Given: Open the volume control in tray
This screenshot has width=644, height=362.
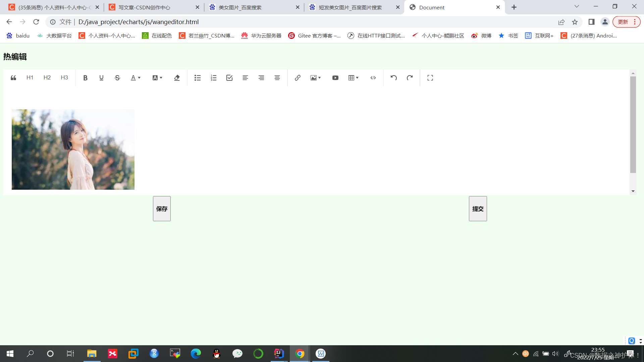Looking at the screenshot, I should (x=555, y=354).
